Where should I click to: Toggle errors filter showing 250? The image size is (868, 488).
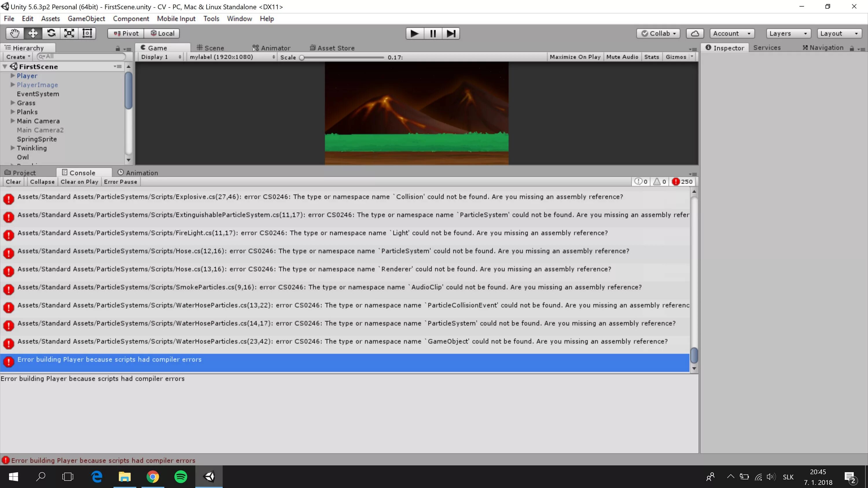(x=683, y=182)
